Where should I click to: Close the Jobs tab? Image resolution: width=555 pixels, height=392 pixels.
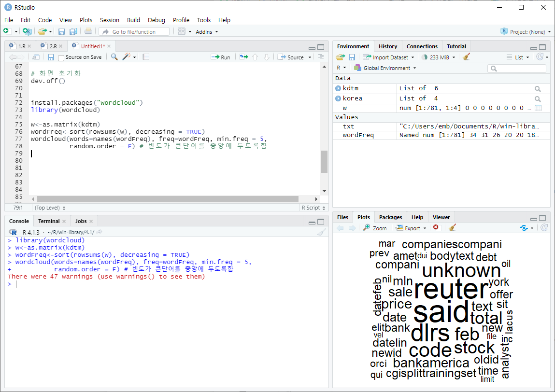click(x=91, y=222)
